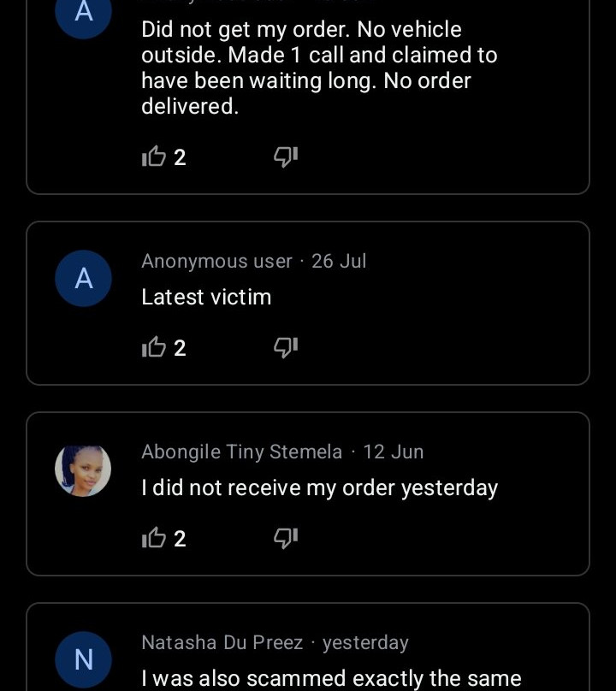The width and height of the screenshot is (616, 691).
Task: Tap the "Latest victim" comment text
Action: click(206, 297)
